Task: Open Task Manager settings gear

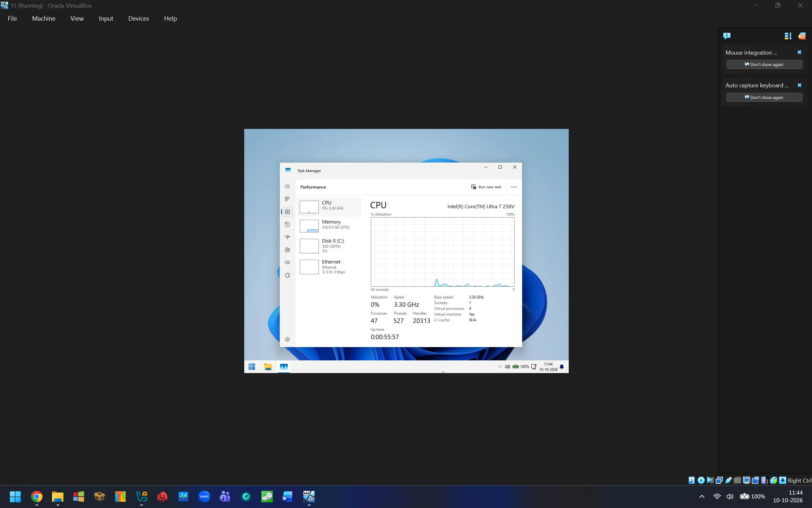Action: [287, 339]
